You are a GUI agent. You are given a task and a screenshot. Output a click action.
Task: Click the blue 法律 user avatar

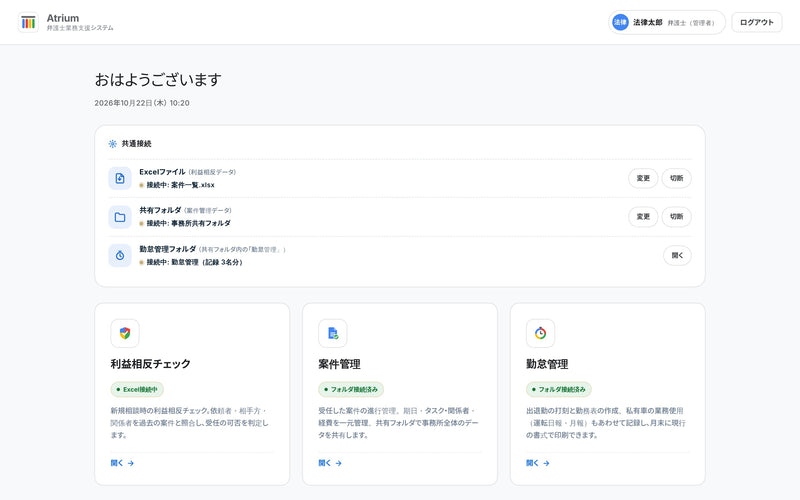[620, 22]
